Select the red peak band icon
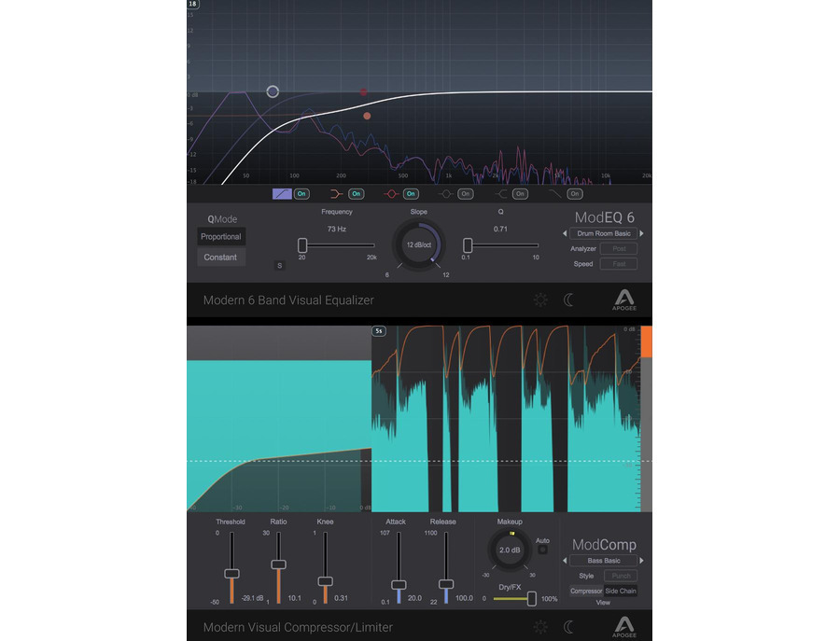 [391, 194]
